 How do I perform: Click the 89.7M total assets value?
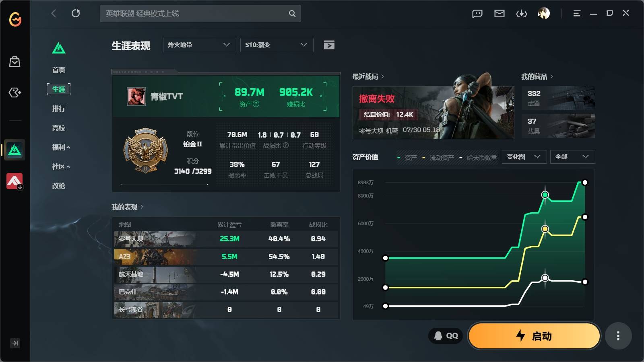pyautogui.click(x=250, y=93)
